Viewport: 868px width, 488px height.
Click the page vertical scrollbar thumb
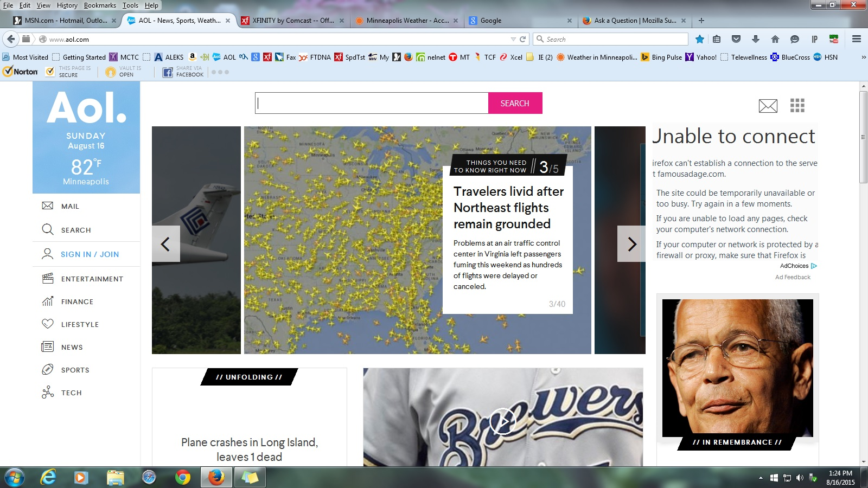[x=863, y=137]
